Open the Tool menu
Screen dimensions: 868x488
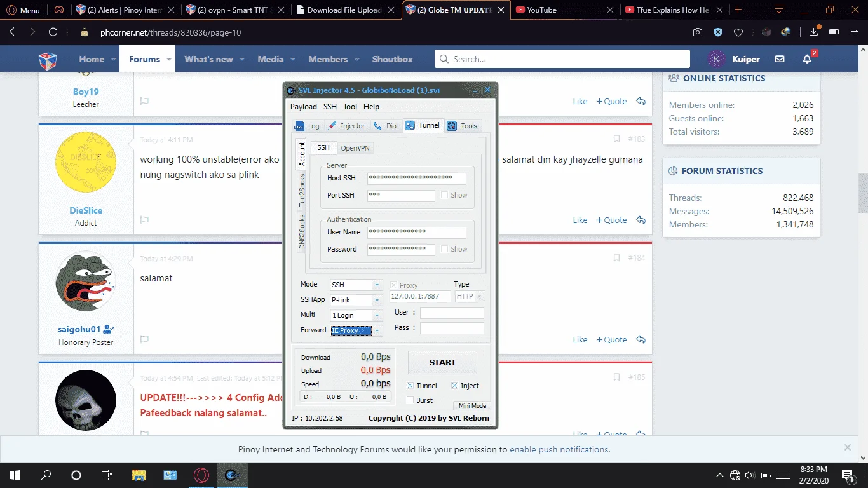pos(350,107)
